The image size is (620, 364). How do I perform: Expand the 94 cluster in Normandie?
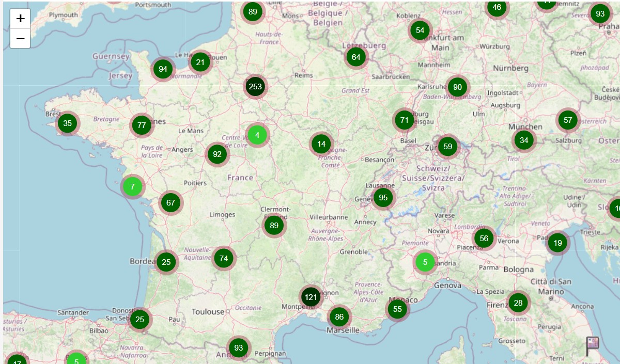163,69
